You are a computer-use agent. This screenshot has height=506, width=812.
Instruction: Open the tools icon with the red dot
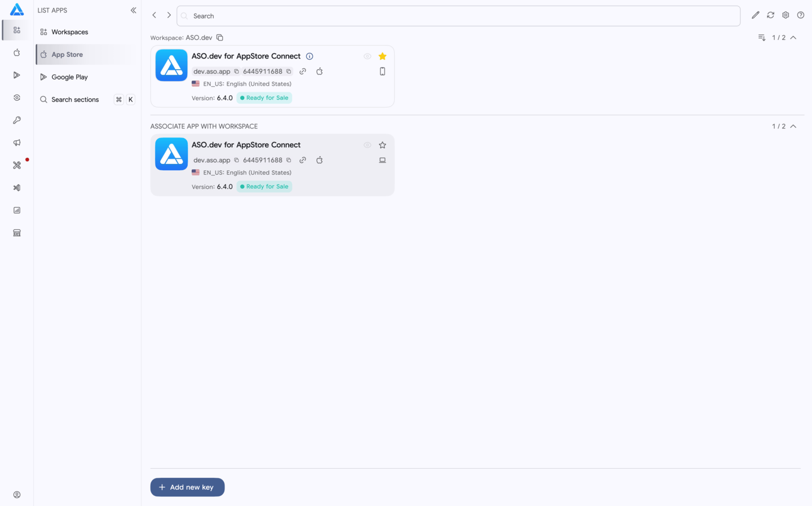[x=17, y=165]
